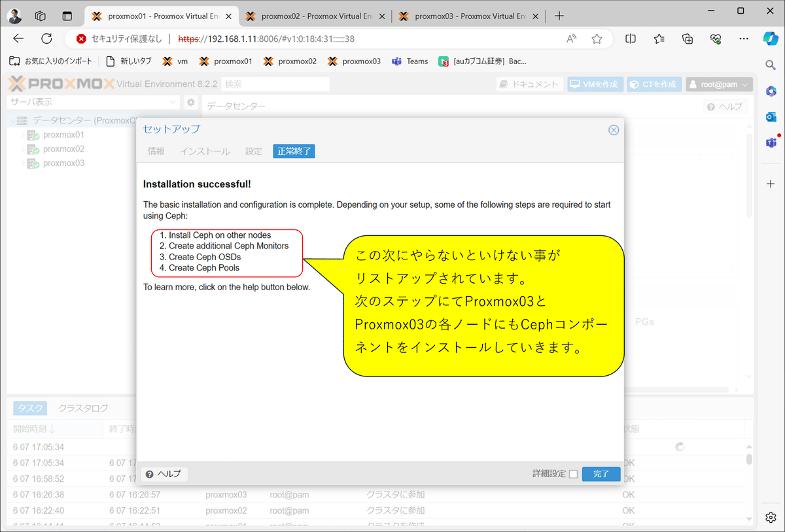Expand the proxmox01 tree node arrow
Screen dimensions: 785x532
23,135
